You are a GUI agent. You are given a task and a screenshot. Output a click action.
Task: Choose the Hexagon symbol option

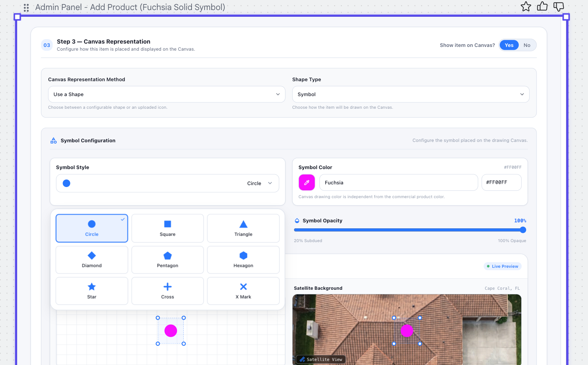[x=243, y=260]
